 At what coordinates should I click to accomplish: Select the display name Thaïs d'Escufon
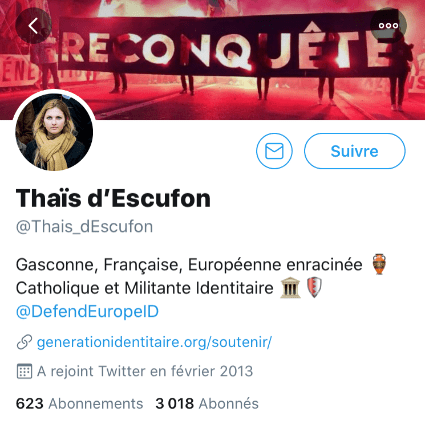click(x=113, y=199)
